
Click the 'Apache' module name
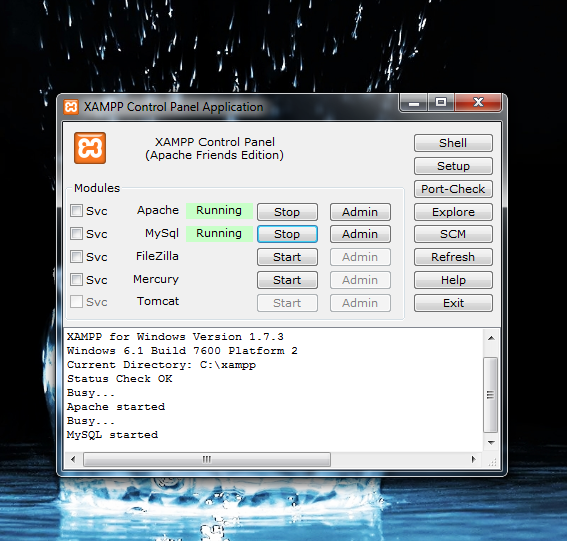coord(158,210)
